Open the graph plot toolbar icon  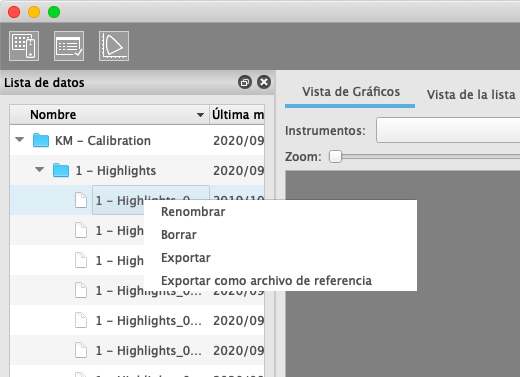114,46
